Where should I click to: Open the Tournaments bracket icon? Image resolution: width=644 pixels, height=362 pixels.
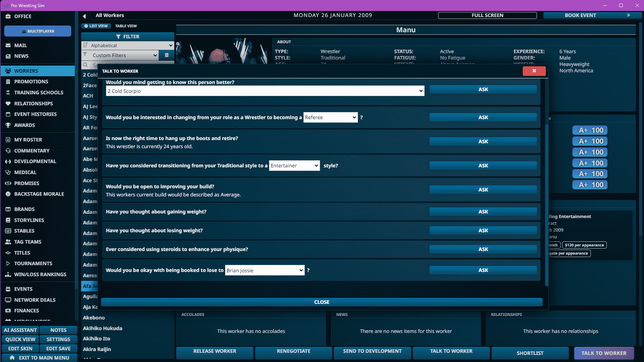(8, 263)
